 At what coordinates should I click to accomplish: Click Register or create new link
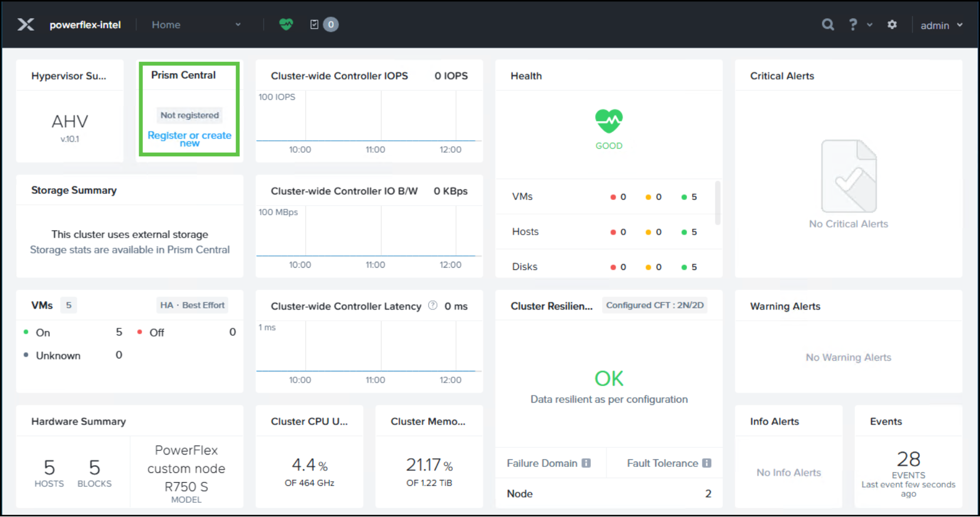pos(189,139)
